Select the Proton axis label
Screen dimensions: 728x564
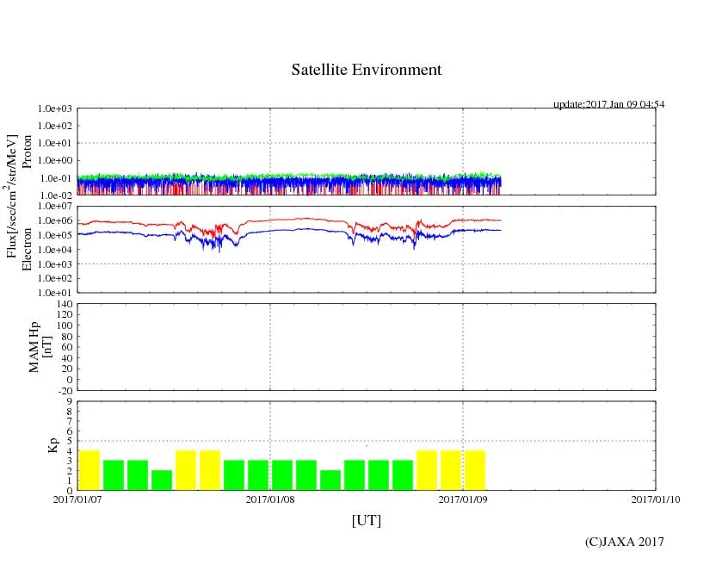click(28, 152)
